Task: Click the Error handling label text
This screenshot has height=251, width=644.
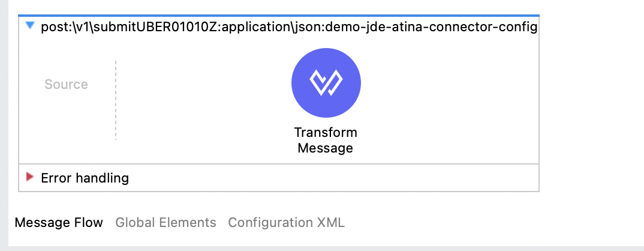Action: point(85,178)
